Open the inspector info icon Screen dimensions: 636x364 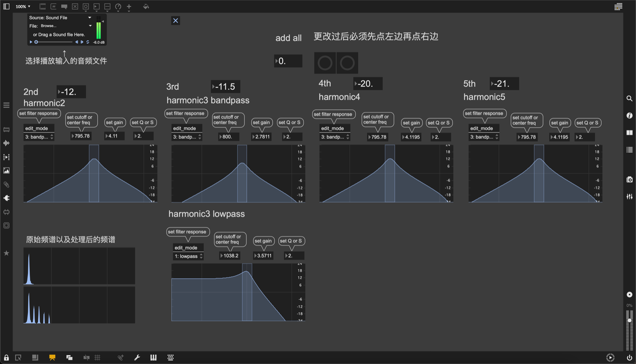pyautogui.click(x=629, y=115)
